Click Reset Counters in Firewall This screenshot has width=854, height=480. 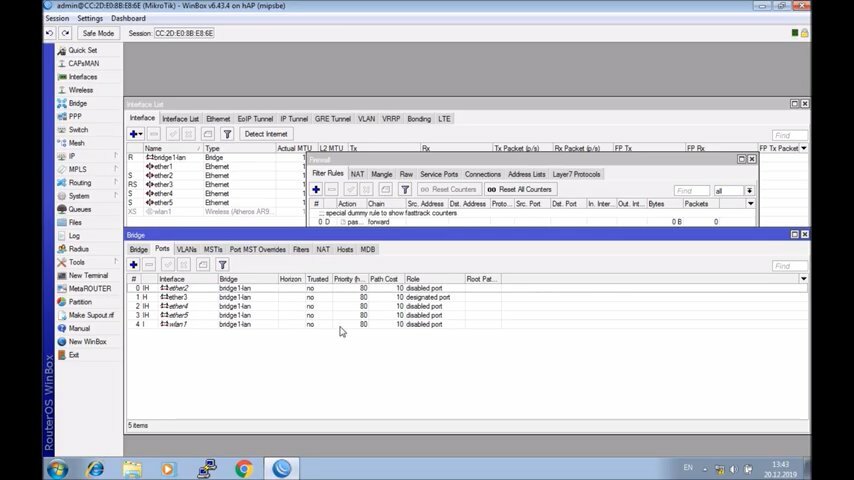(449, 190)
